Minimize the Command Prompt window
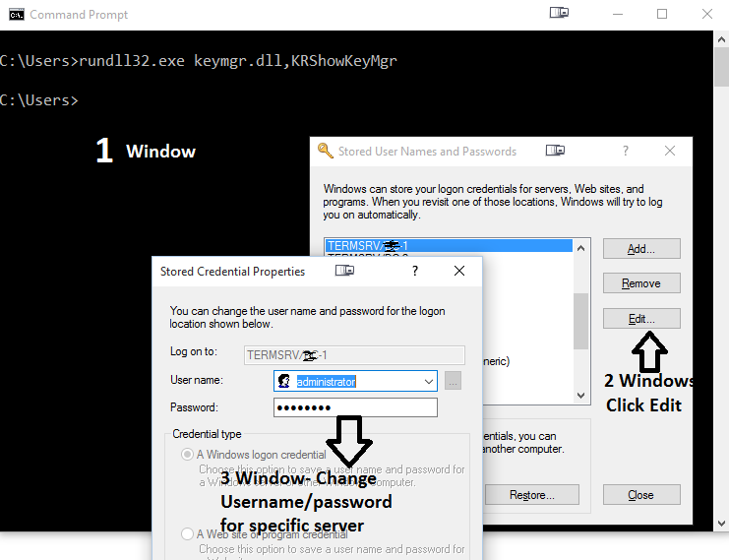The image size is (729, 560). [x=618, y=15]
